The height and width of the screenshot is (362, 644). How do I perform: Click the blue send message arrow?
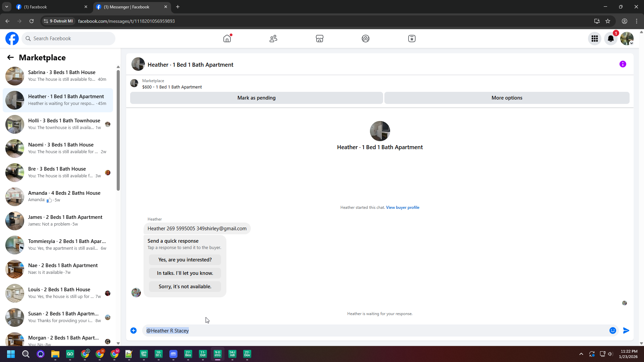626,330
